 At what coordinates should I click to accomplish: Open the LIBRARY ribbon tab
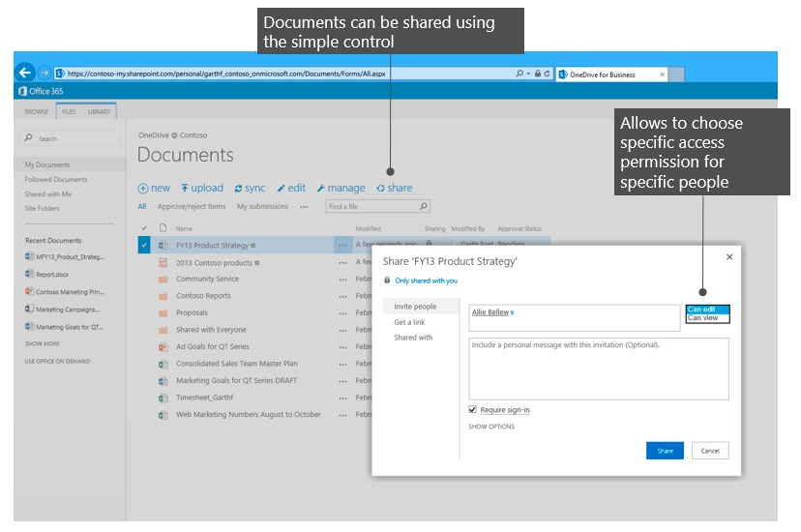99,111
